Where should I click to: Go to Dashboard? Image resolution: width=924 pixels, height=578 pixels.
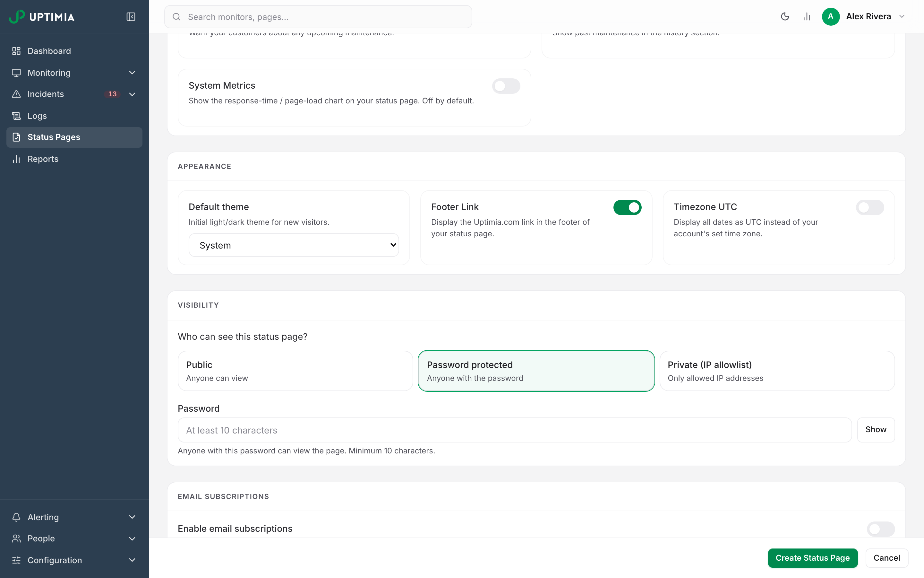pos(74,51)
